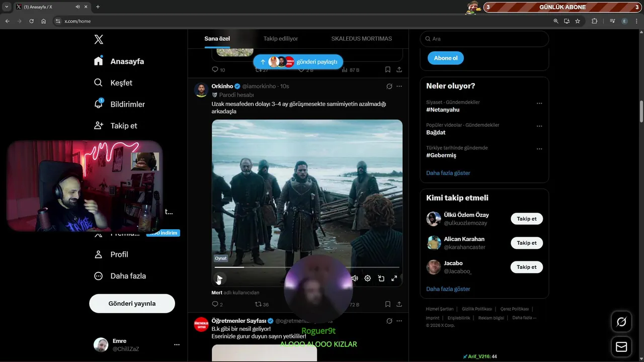This screenshot has height=362, width=644.
Task: Open Bildirimler notifications
Action: (119, 104)
